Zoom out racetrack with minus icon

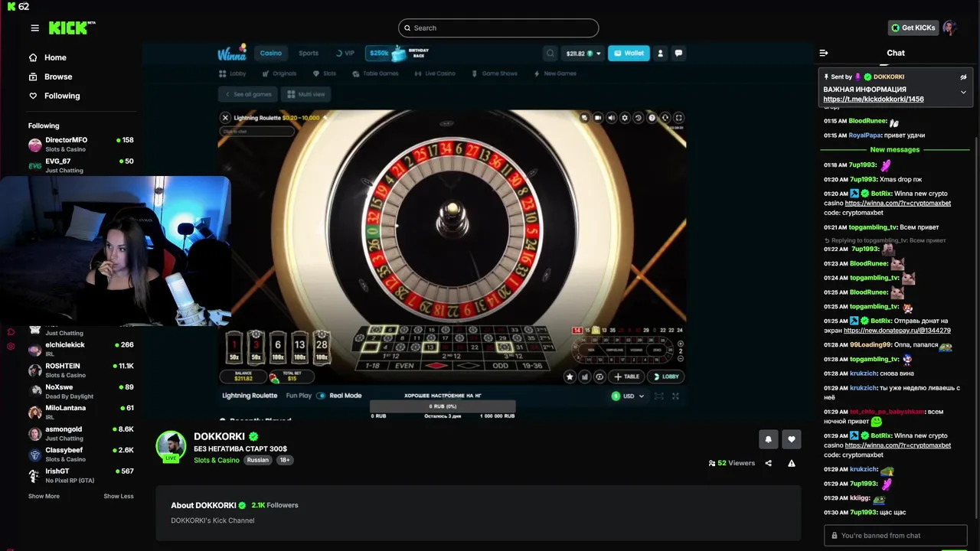click(681, 358)
